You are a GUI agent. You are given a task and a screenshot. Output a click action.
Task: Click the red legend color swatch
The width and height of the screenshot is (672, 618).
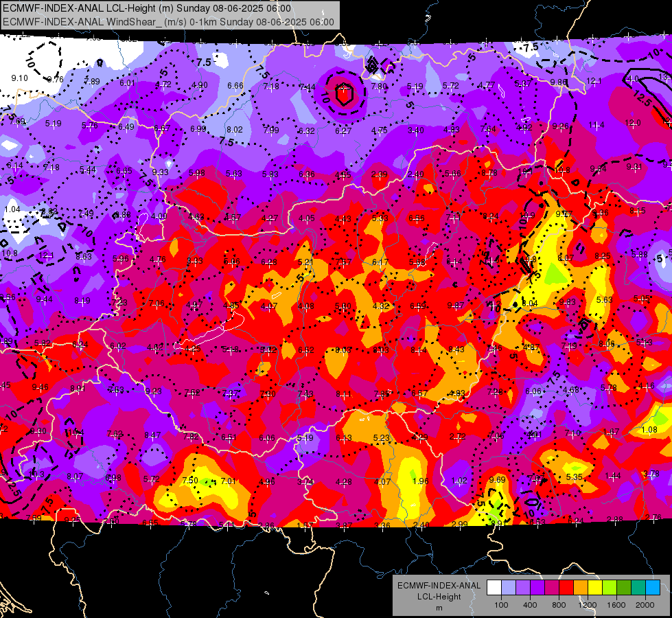pyautogui.click(x=566, y=588)
